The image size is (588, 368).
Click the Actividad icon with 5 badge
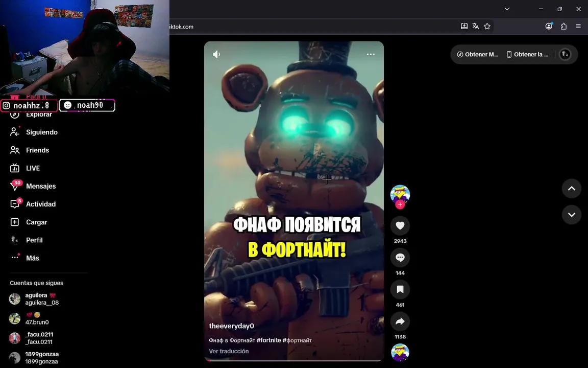15,204
